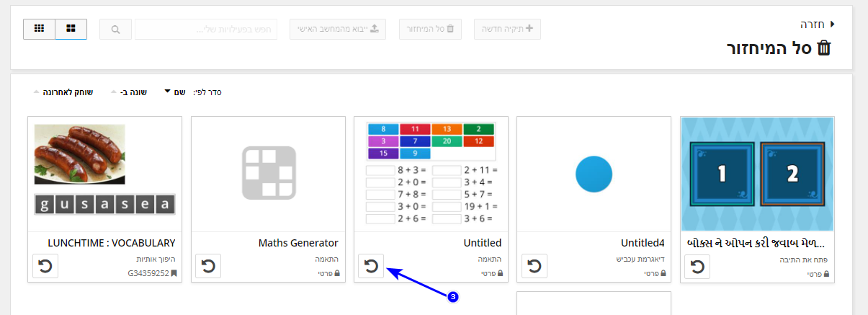Sort by last played (שוחק לאחרונה)
This screenshot has height=315, width=868.
(x=63, y=92)
